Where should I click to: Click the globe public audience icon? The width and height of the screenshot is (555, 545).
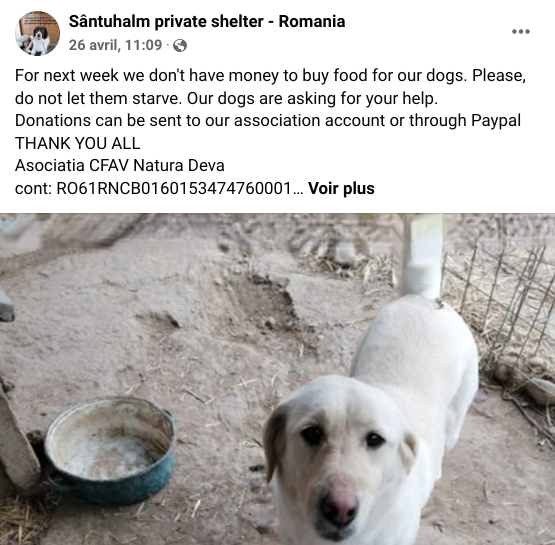point(180,46)
